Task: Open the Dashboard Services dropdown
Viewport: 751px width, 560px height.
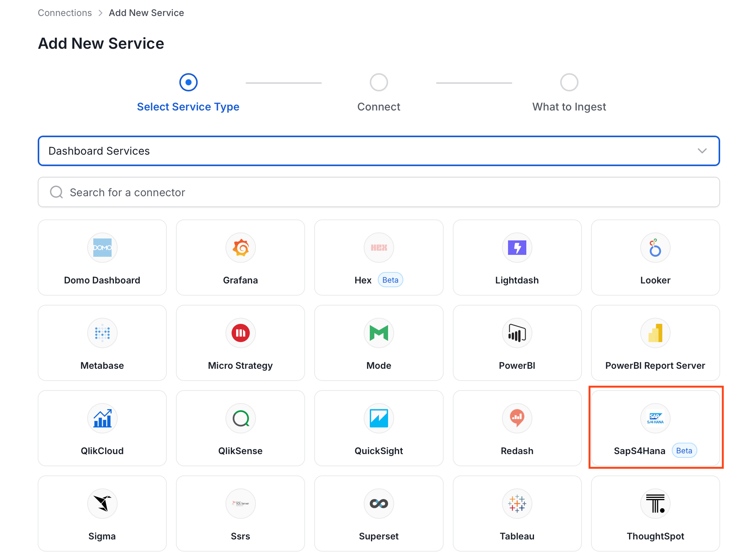Action: pyautogui.click(x=379, y=151)
